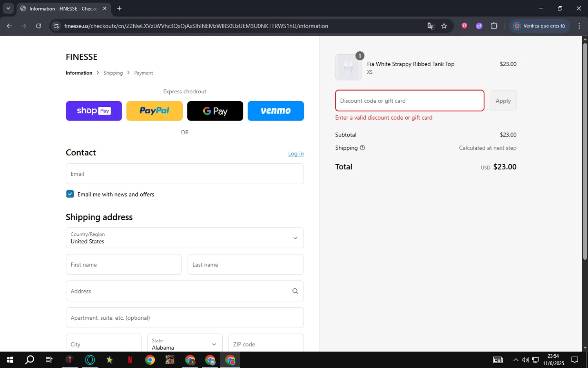The height and width of the screenshot is (368, 588).
Task: Focus the First name field
Action: [124, 264]
